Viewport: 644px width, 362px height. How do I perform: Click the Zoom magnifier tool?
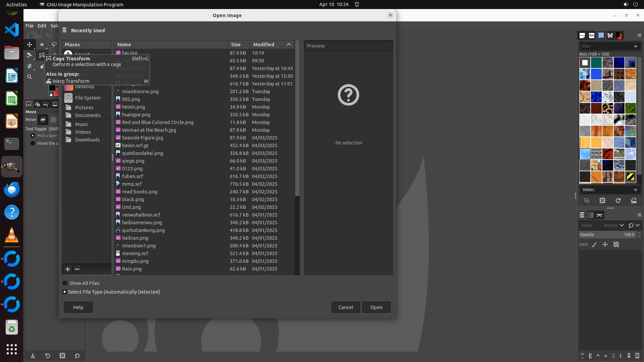click(x=30, y=77)
